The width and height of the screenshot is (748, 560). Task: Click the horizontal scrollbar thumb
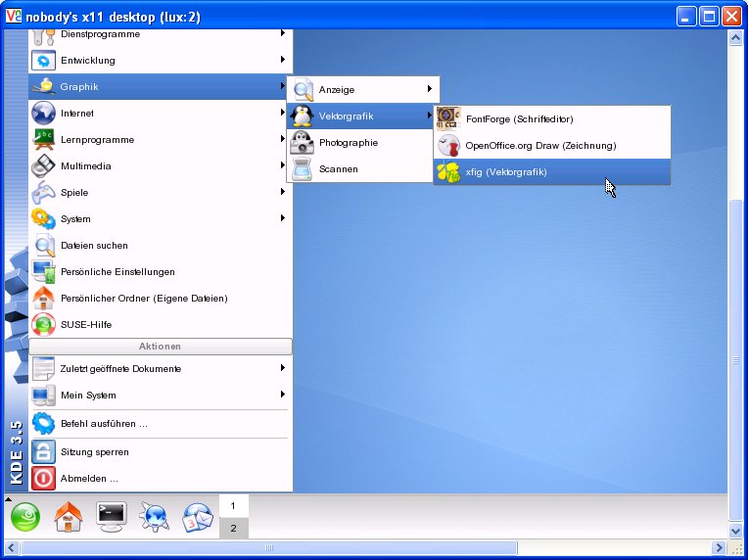point(268,547)
